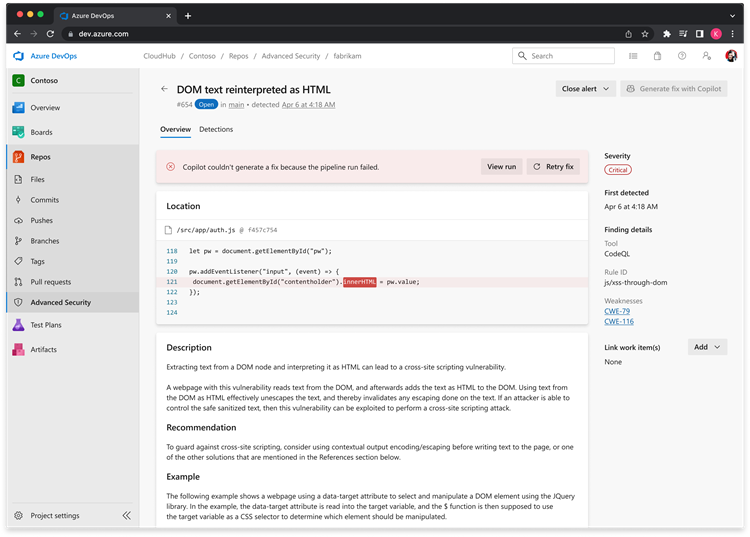Switch to the Detections tab
Image resolution: width=750 pixels, height=537 pixels.
coord(216,130)
